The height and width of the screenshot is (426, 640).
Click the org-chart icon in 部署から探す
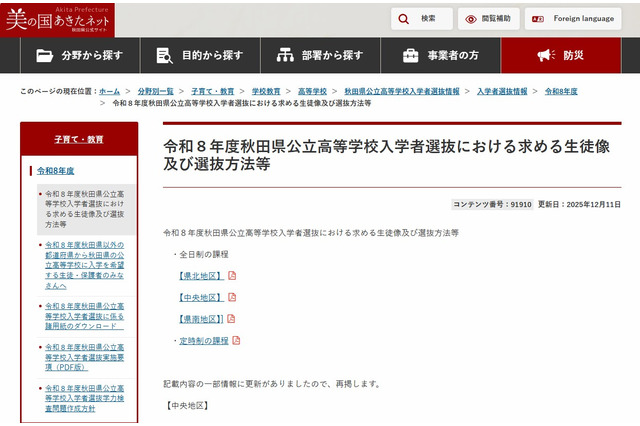click(x=285, y=55)
